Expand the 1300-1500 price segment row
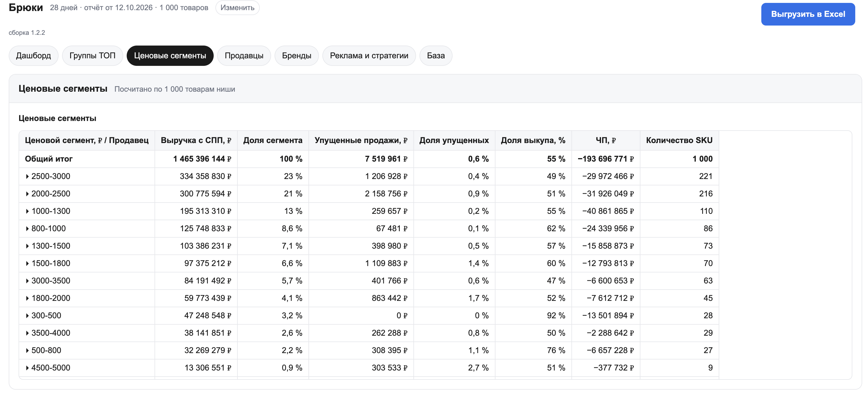 (27, 246)
